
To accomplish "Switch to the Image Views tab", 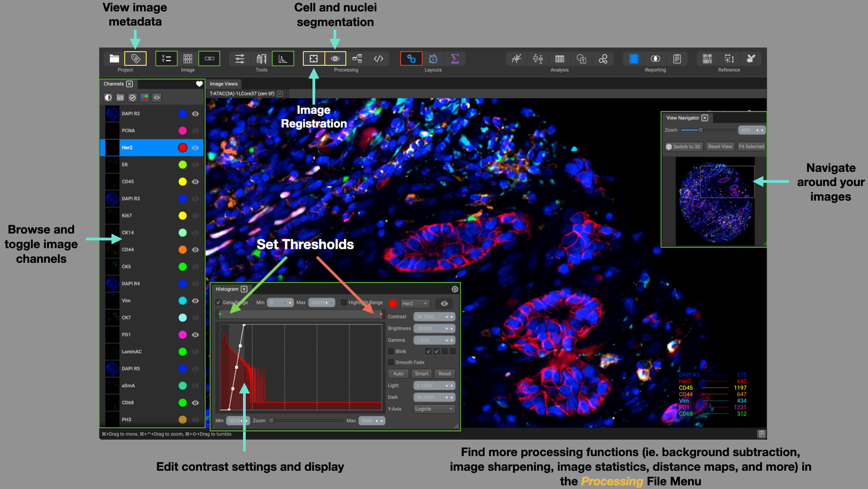I will pyautogui.click(x=223, y=84).
